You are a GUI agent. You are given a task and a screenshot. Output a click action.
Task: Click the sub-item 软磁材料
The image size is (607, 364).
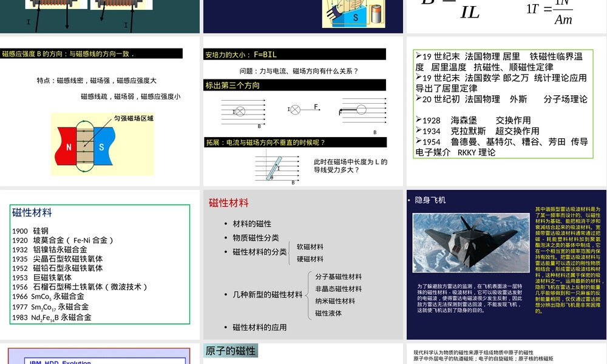pos(310,247)
